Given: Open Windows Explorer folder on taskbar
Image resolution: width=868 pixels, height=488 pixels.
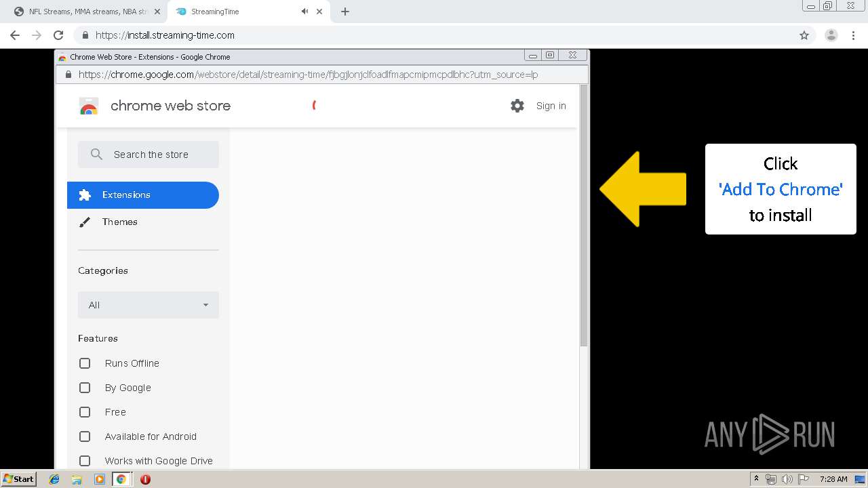Looking at the screenshot, I should click(x=77, y=479).
